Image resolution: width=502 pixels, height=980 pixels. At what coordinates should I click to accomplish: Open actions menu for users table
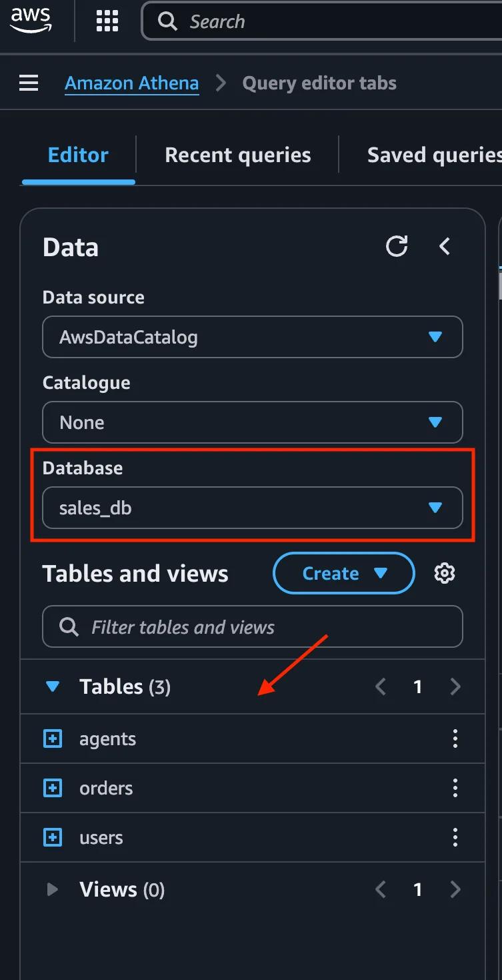(455, 837)
